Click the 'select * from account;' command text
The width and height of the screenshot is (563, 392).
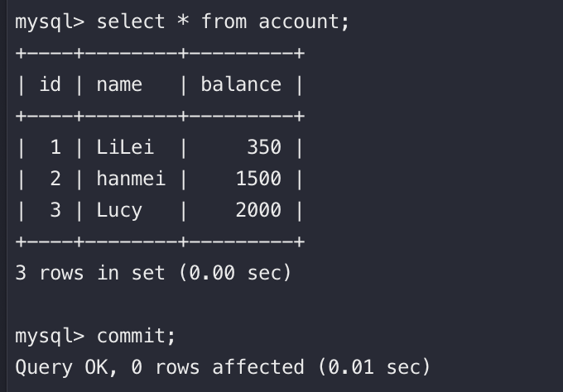click(x=223, y=22)
